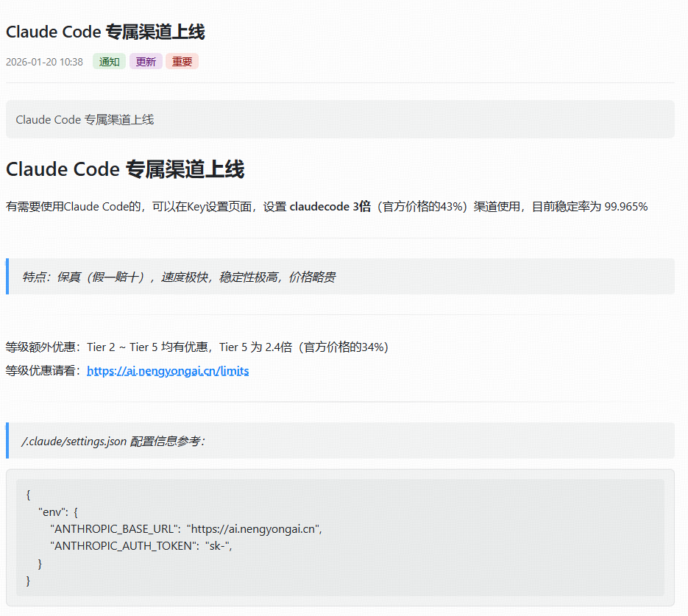The width and height of the screenshot is (688, 616).
Task: Click the stability rate 99.965%
Action: (x=625, y=207)
